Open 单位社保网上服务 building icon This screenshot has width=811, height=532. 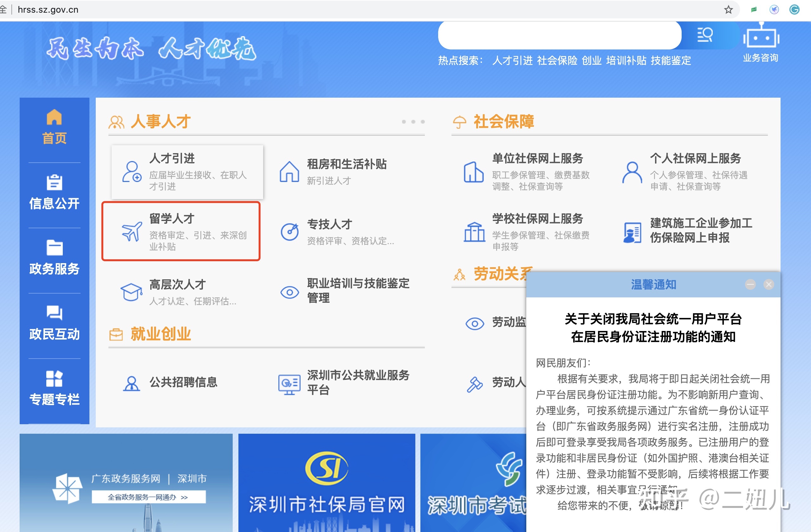tap(473, 172)
